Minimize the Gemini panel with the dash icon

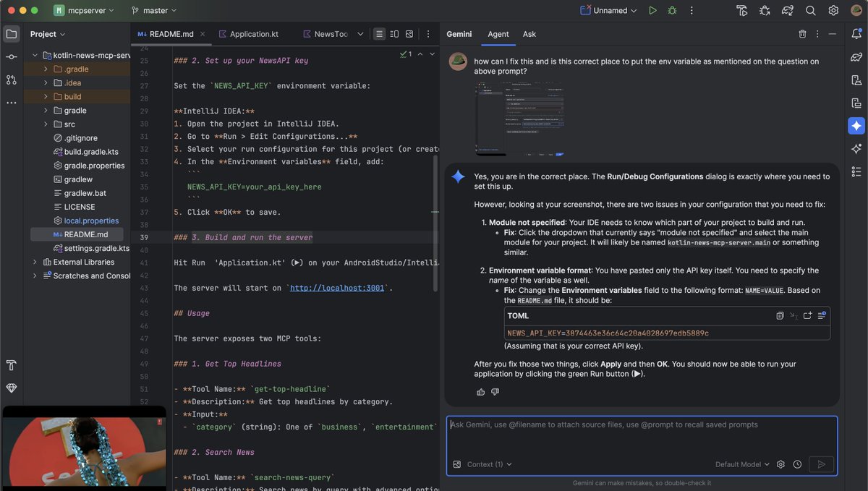tap(832, 34)
